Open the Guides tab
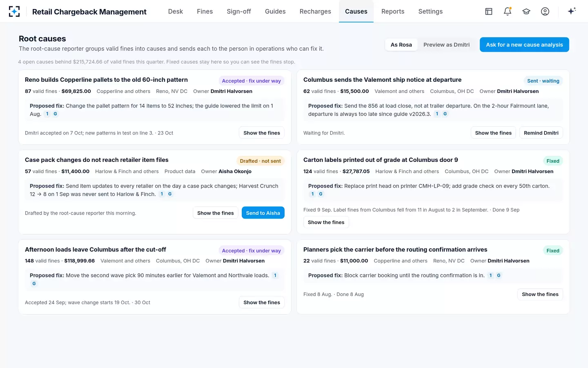 coord(275,11)
